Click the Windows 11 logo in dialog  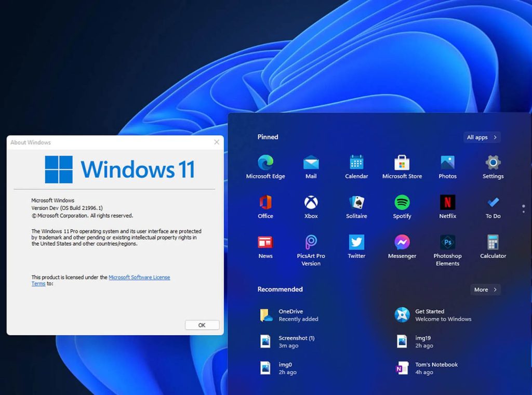pyautogui.click(x=120, y=169)
